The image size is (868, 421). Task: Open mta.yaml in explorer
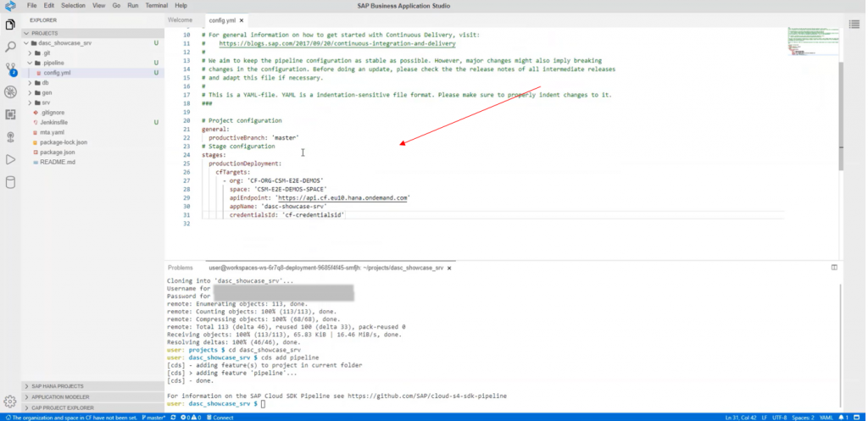coord(52,133)
